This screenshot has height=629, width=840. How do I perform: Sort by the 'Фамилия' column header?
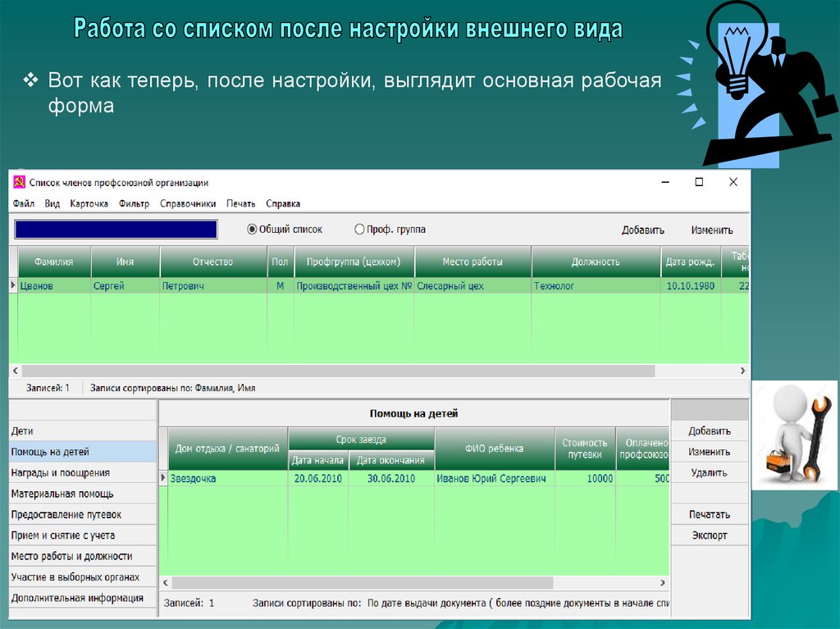pos(53,262)
